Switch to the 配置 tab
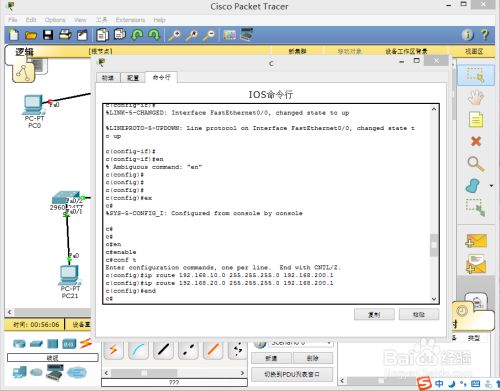The width and height of the screenshot is (500, 391). point(133,78)
